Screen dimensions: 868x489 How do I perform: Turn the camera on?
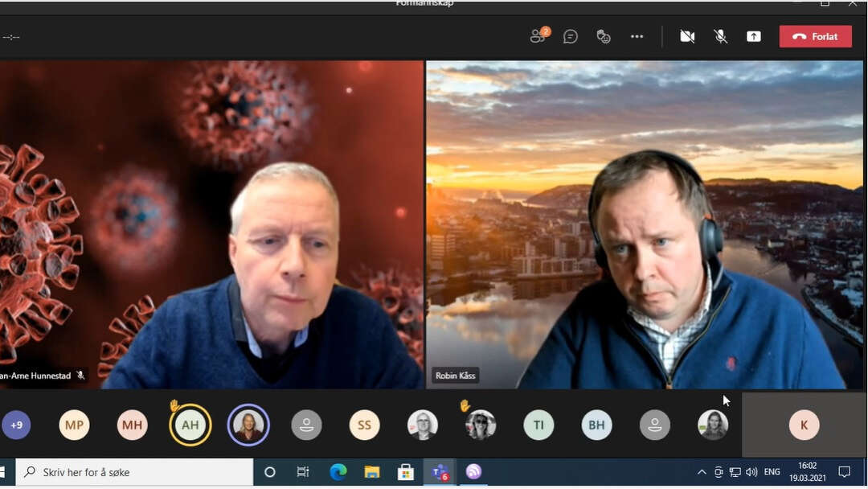coord(687,36)
